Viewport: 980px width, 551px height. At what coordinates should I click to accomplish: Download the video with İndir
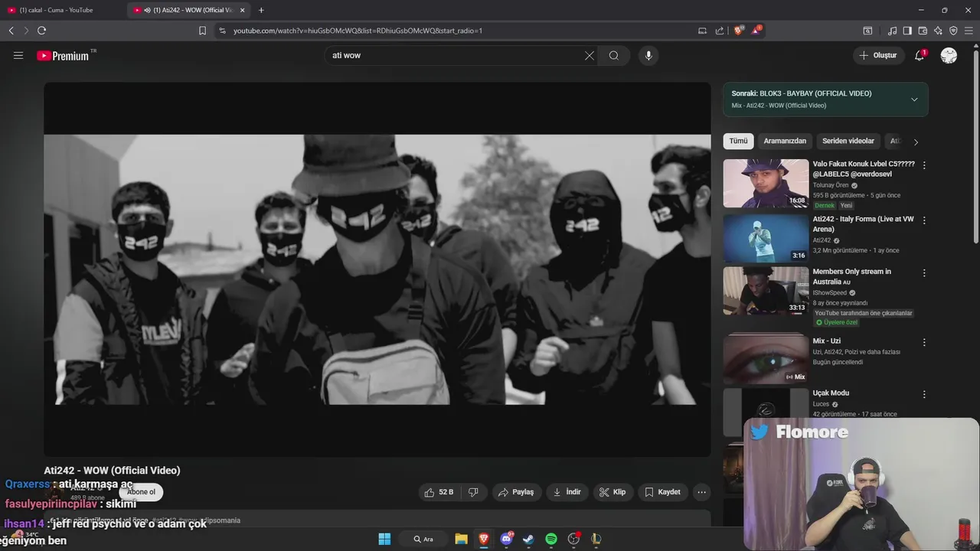567,492
